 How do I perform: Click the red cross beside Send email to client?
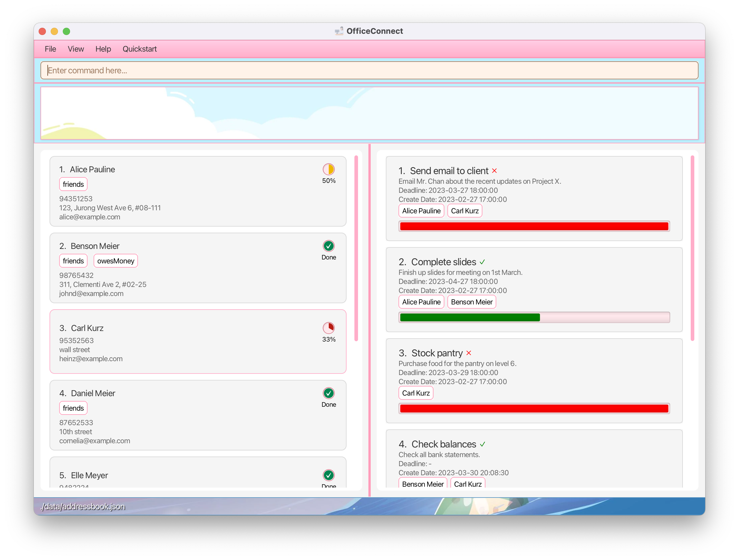[x=494, y=171]
